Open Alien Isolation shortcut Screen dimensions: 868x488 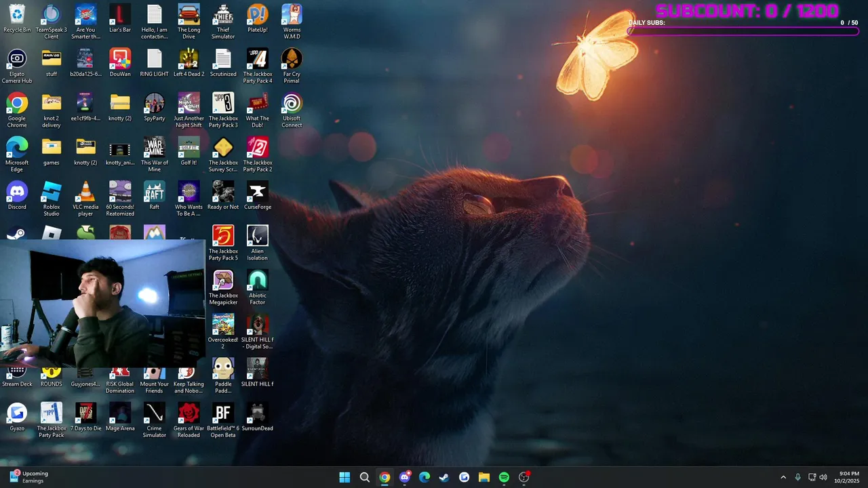click(x=258, y=243)
